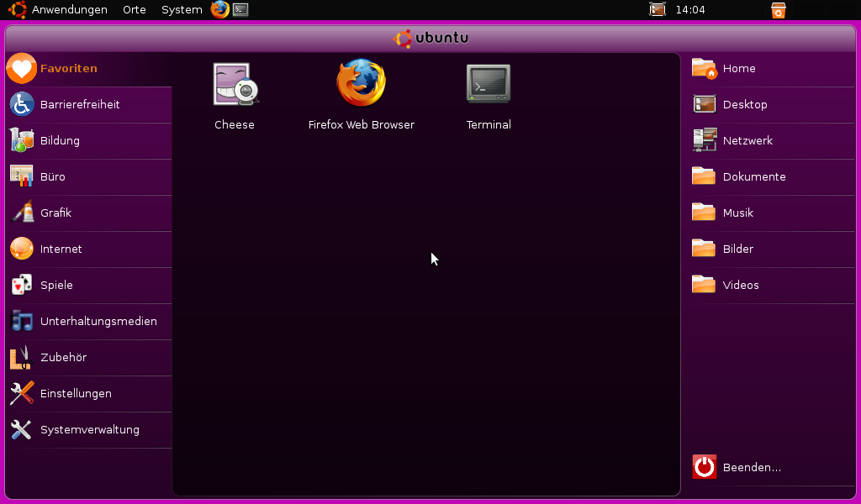Open the Bilder folder
This screenshot has width=861, height=504.
772,249
